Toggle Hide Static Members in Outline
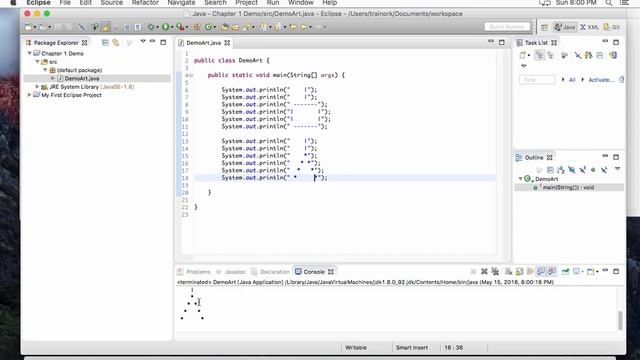The height and width of the screenshot is (360, 640). click(x=582, y=170)
